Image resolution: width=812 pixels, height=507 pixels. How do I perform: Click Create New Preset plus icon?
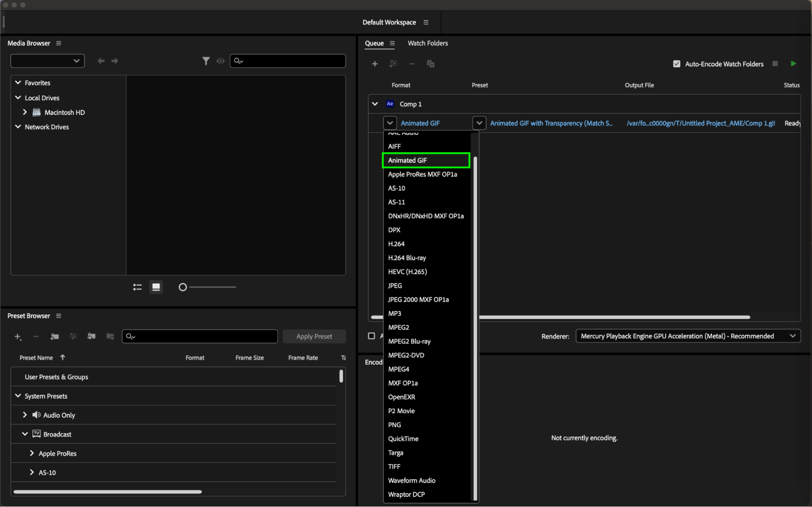[17, 337]
